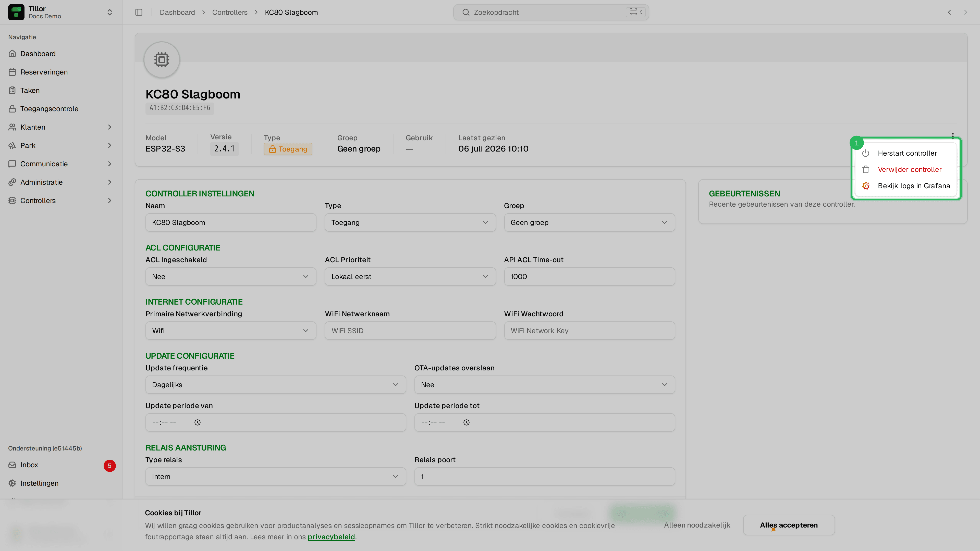Open the workspace switcher arrows

pyautogui.click(x=109, y=12)
